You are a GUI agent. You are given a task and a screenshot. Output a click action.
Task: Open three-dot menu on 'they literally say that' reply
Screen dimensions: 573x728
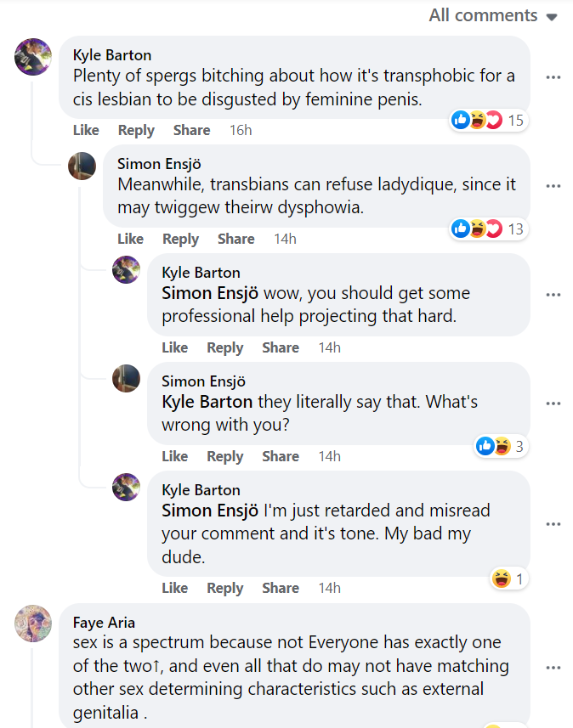tap(553, 404)
